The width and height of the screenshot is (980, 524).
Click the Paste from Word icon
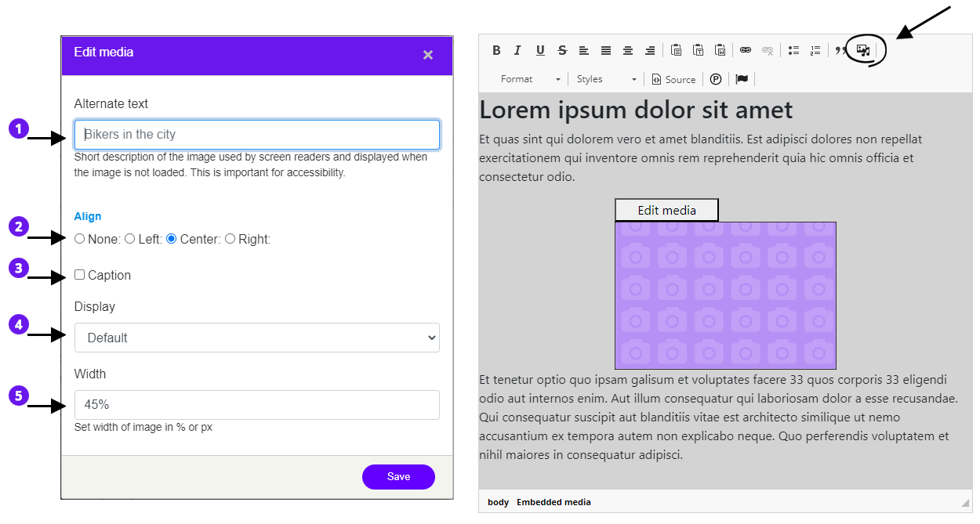720,50
